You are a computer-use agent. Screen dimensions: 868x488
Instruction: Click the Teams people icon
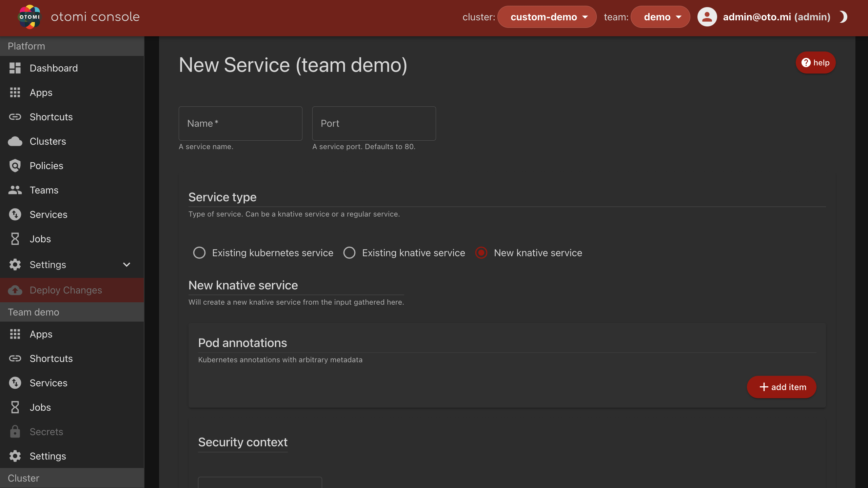tap(15, 190)
